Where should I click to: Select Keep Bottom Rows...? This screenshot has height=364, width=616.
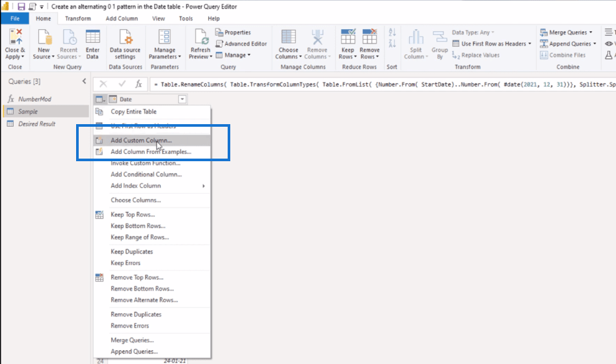point(152,226)
